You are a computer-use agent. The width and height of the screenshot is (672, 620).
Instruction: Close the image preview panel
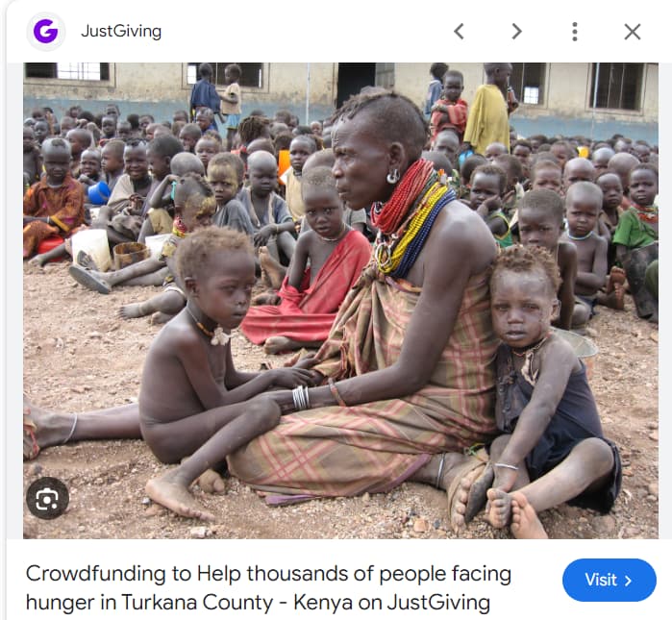633,32
